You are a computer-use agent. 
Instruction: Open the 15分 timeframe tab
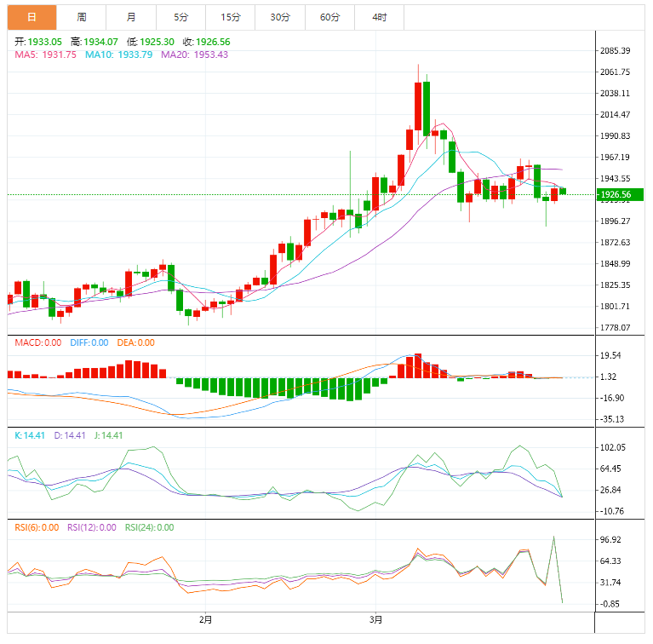click(x=231, y=17)
